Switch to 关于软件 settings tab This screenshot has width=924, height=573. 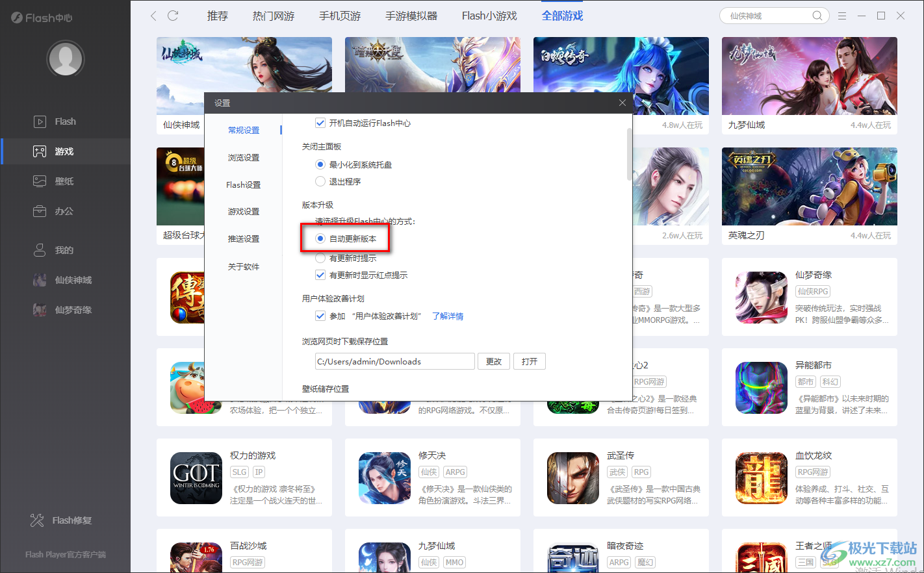pyautogui.click(x=244, y=266)
